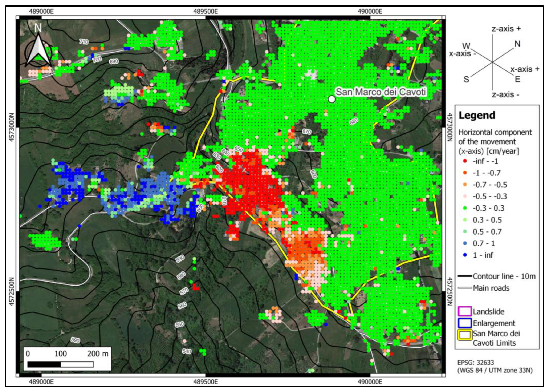Click the blue Enlargement legend box

pyautogui.click(x=465, y=323)
